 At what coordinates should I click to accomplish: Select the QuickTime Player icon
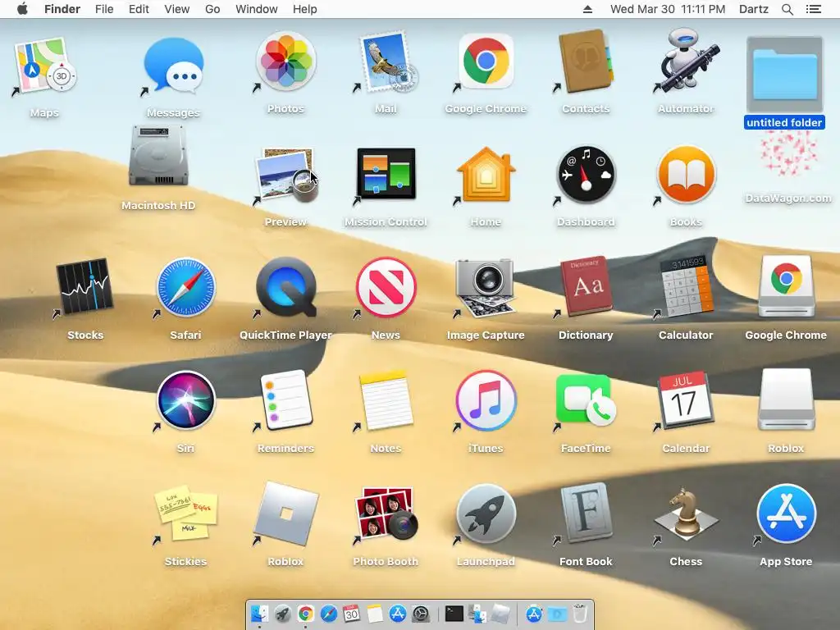click(285, 287)
